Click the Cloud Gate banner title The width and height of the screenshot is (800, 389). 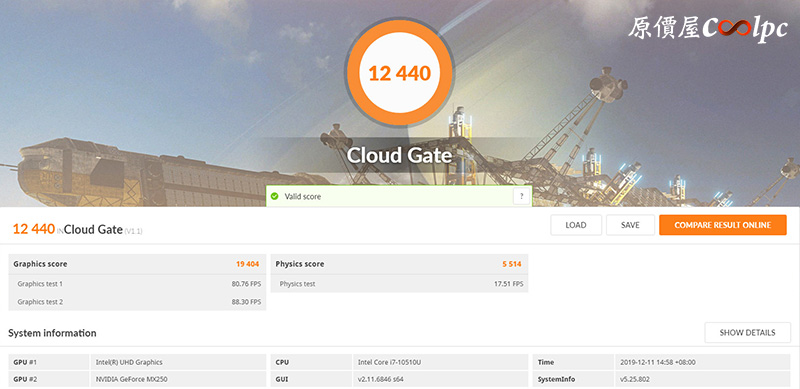[399, 155]
